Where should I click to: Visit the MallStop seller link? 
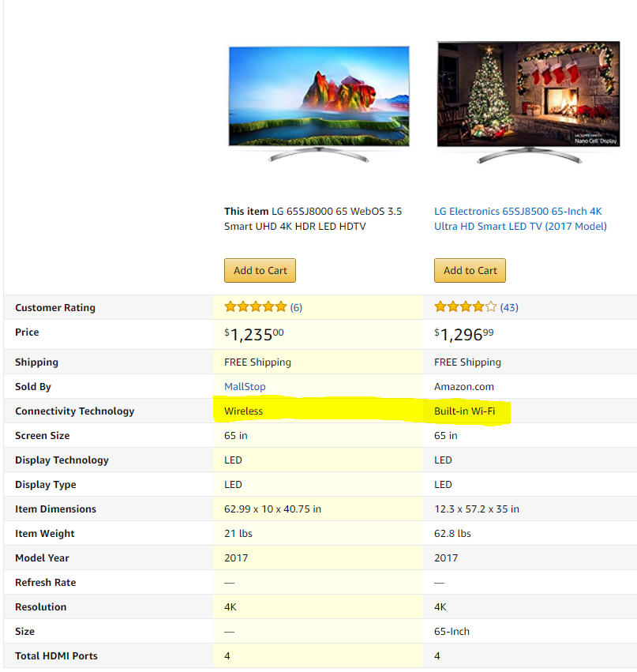pyautogui.click(x=245, y=387)
